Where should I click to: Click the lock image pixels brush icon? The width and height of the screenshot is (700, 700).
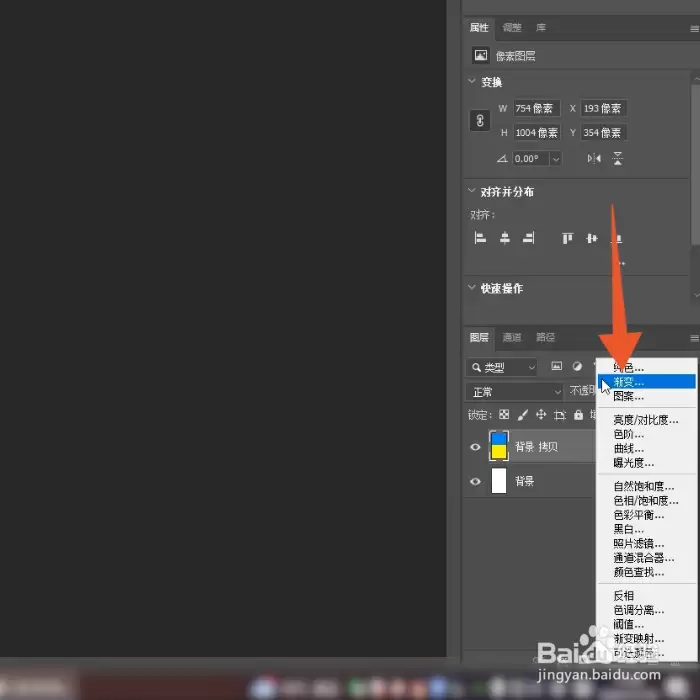pos(522,415)
